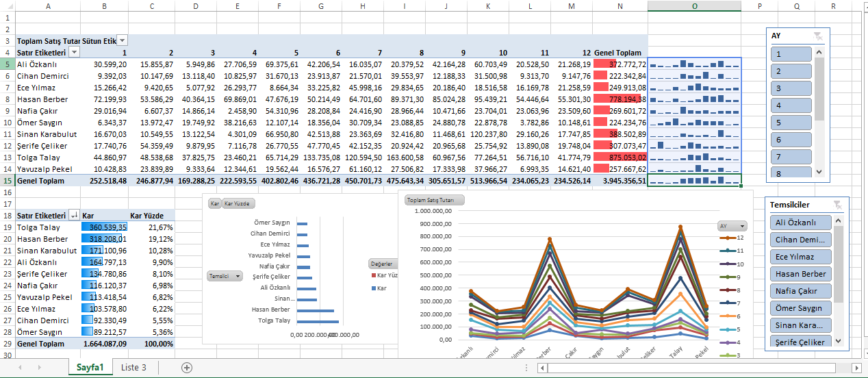Select column O header
This screenshot has height=378, width=868.
click(x=694, y=6)
